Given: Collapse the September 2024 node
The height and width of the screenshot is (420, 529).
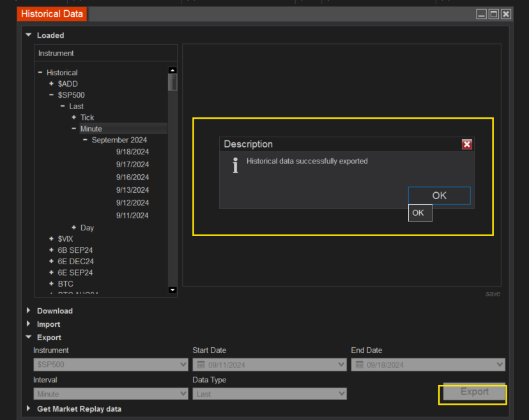Looking at the screenshot, I should (85, 140).
